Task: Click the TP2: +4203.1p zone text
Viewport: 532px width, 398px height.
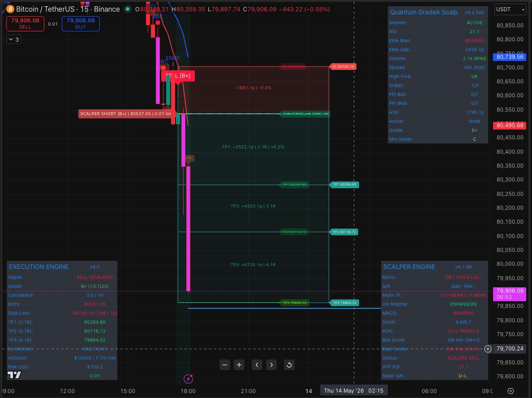Action: tap(253, 206)
